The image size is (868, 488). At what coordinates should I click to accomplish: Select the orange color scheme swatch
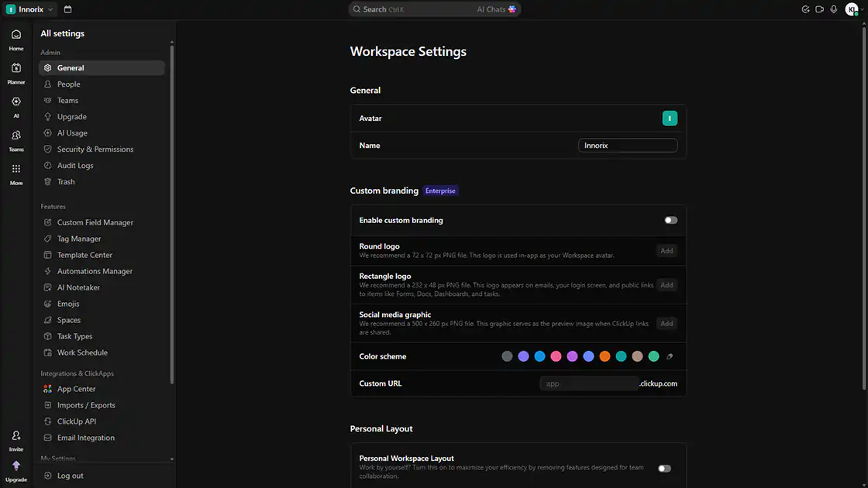(604, 357)
